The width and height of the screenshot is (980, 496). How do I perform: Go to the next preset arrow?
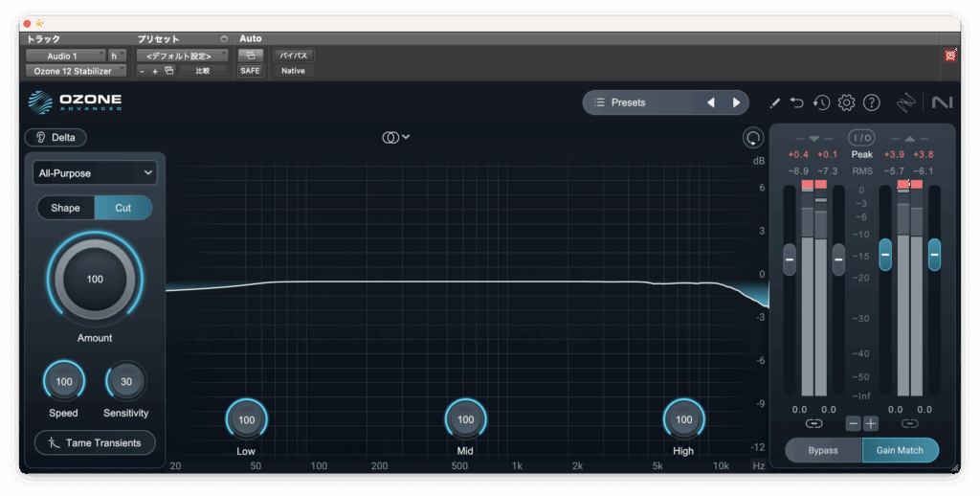coord(736,102)
